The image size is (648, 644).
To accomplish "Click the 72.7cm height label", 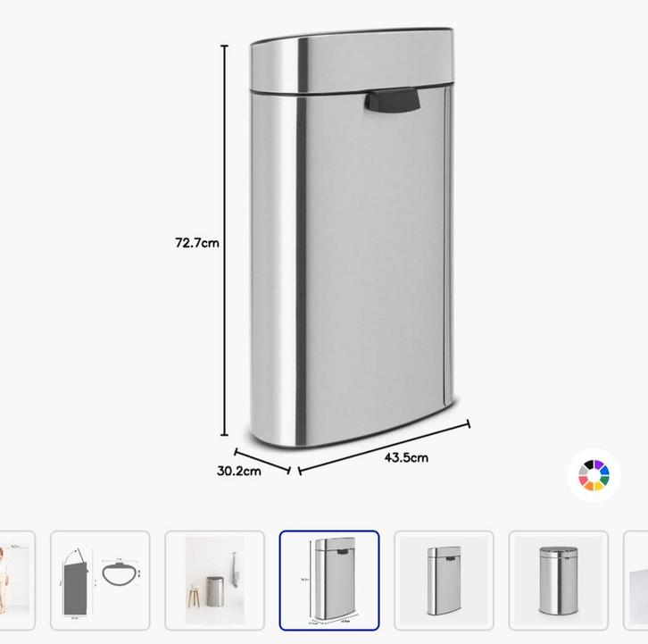I will (x=196, y=242).
